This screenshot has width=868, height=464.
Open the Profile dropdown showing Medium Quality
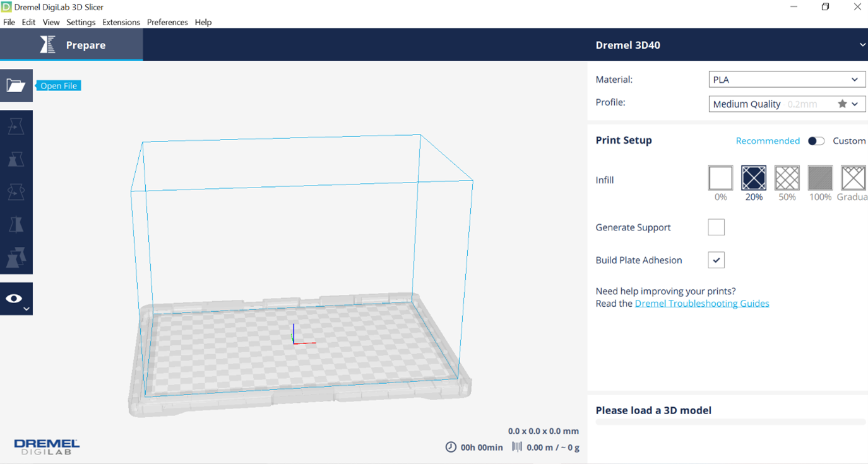click(787, 104)
